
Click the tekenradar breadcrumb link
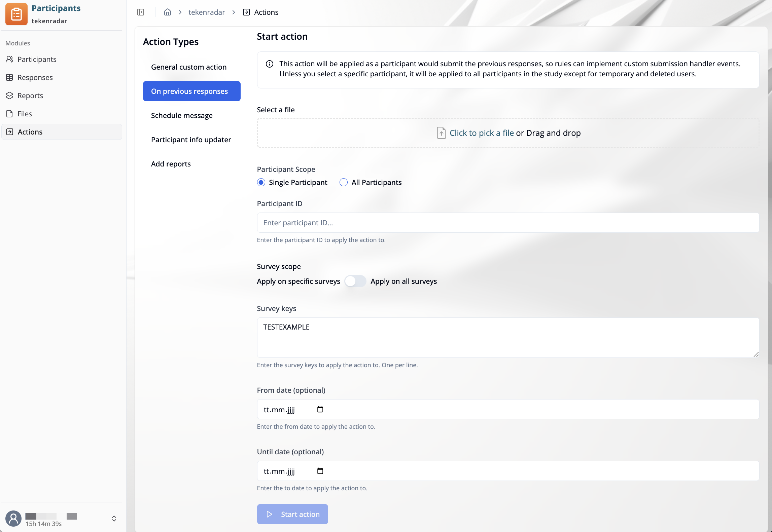point(206,12)
